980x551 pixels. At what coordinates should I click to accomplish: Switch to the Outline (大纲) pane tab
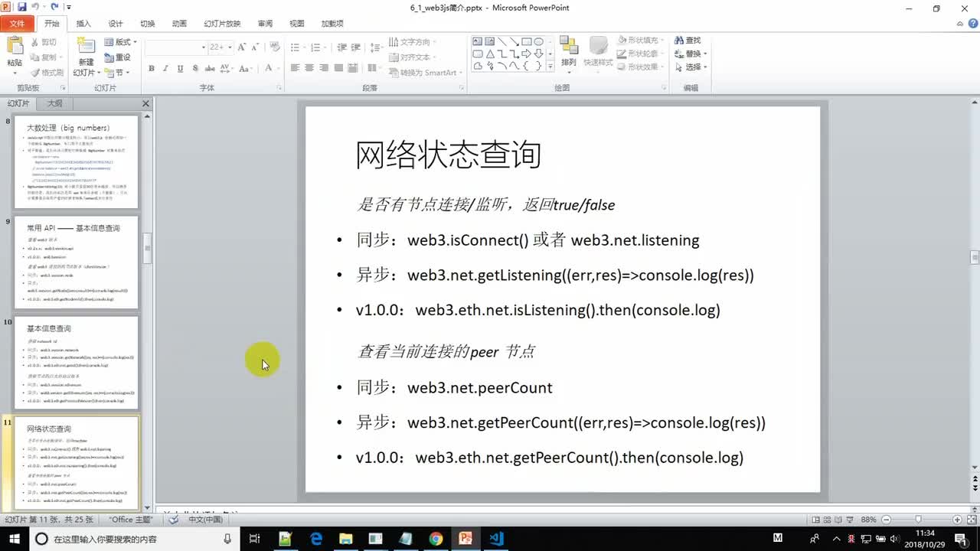click(55, 103)
